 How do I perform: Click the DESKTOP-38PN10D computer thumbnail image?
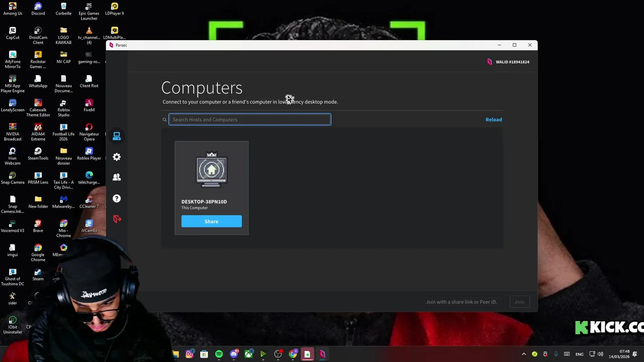pos(211,170)
